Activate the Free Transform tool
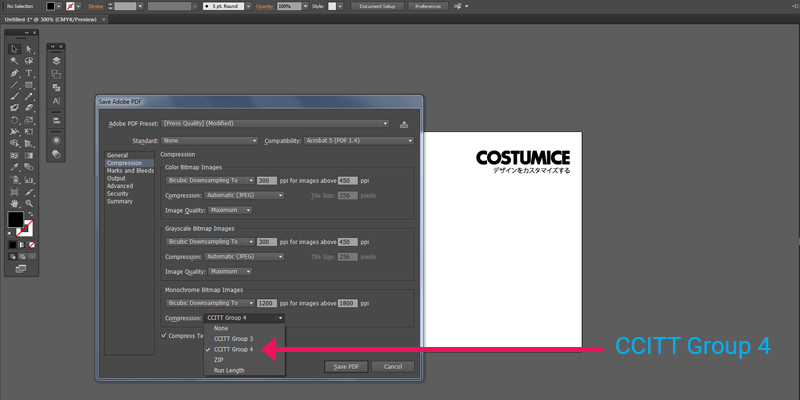The width and height of the screenshot is (800, 400). pyautogui.click(x=29, y=132)
